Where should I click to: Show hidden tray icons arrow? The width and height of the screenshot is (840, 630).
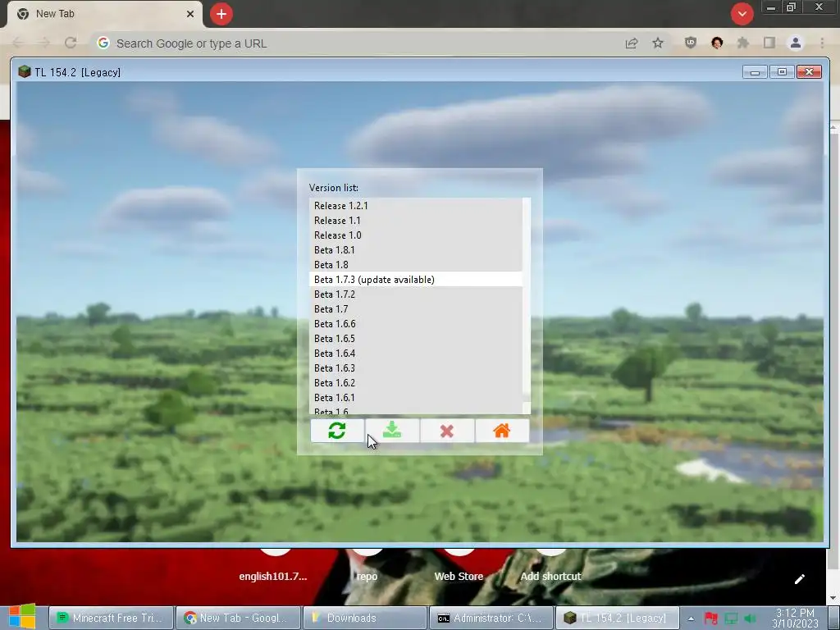coord(691,619)
